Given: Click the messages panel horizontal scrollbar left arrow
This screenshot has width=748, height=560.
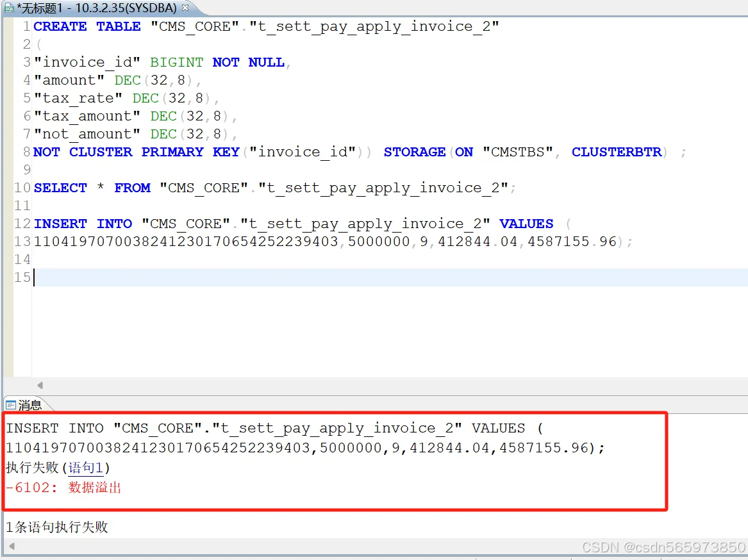Looking at the screenshot, I should point(12,546).
